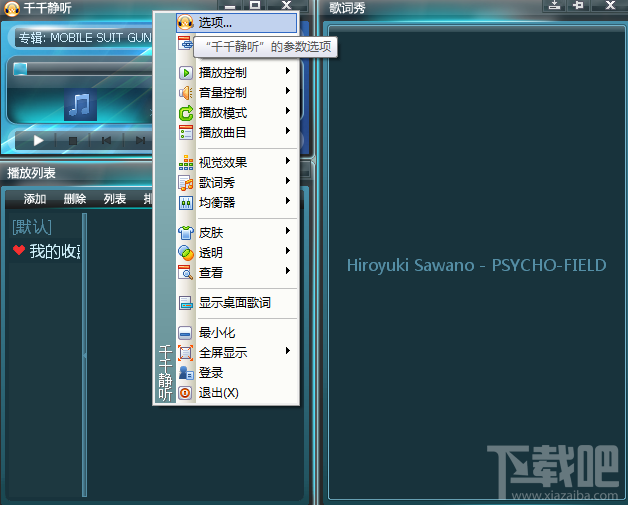
Task: Click the 添加 playlist button
Action: pos(35,199)
